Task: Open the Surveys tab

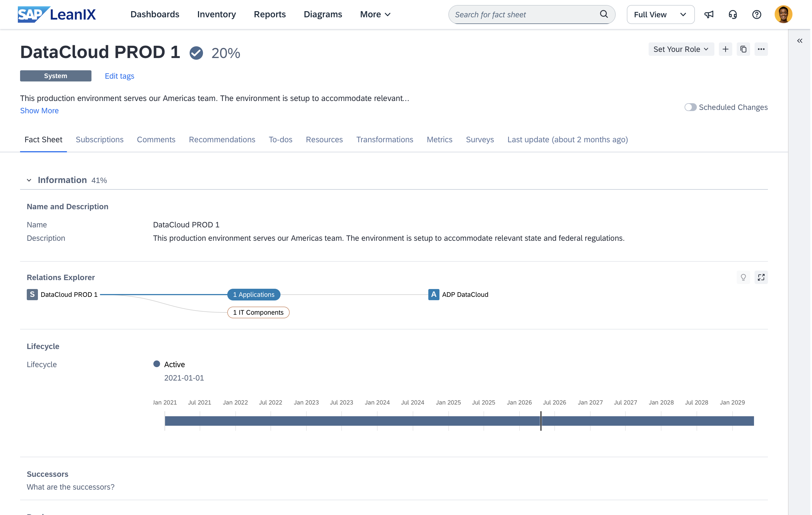Action: tap(480, 140)
